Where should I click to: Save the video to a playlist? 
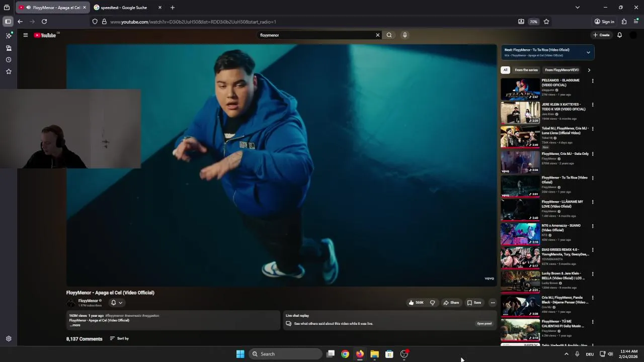474,303
